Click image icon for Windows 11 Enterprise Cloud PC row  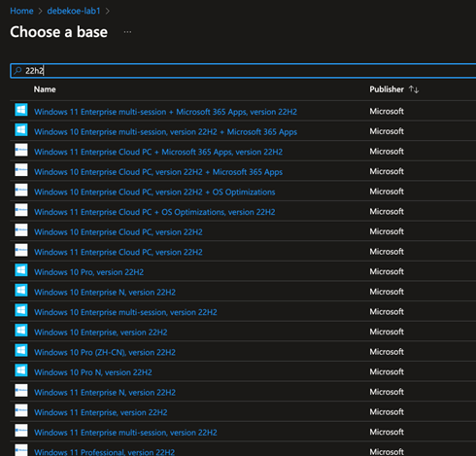pyautogui.click(x=21, y=250)
